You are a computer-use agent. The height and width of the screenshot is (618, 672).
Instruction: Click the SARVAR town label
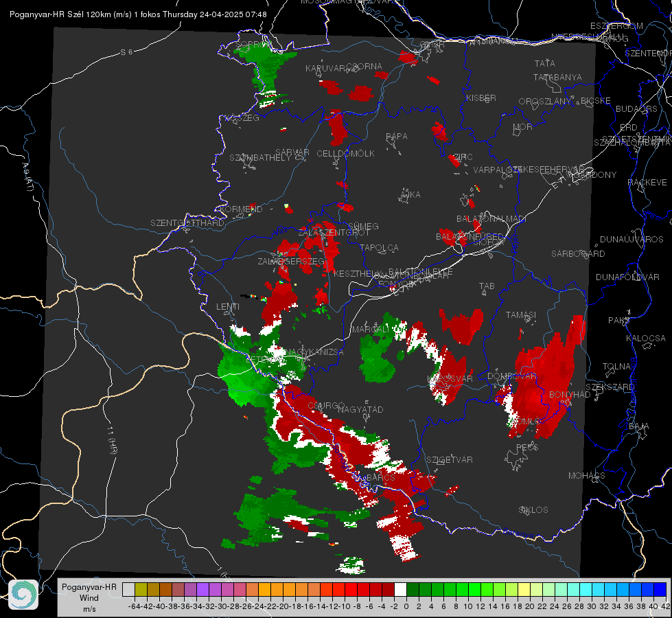292,152
